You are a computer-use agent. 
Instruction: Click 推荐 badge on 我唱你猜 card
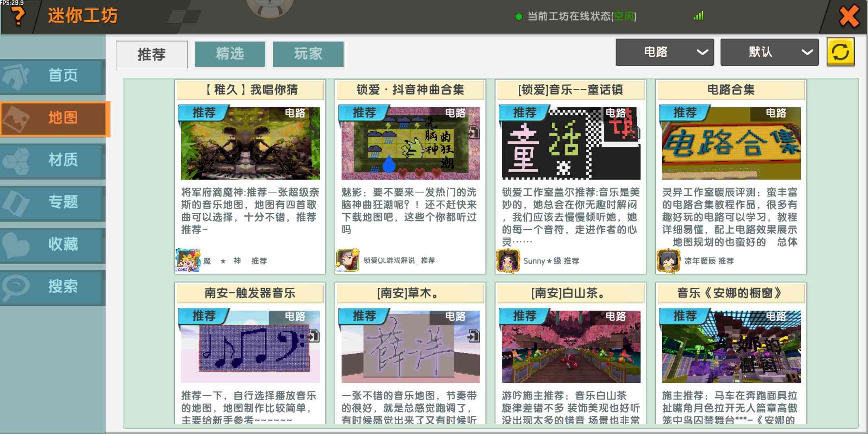(x=203, y=113)
